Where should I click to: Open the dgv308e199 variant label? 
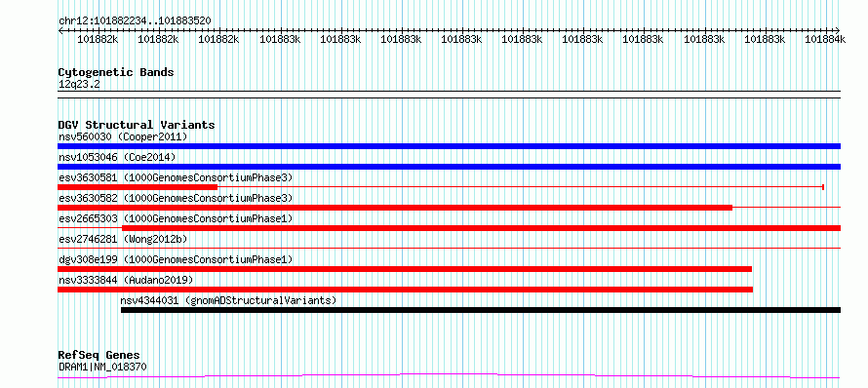click(176, 259)
